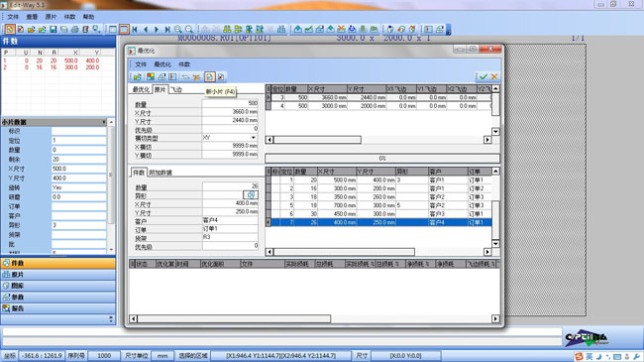The height and width of the screenshot is (362, 644).
Task: Click the 旋转 field showing Yes in the left panel
Action: tap(79, 187)
